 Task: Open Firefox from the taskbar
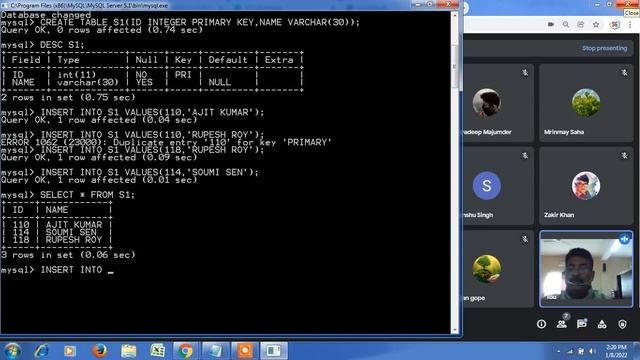coord(99,351)
